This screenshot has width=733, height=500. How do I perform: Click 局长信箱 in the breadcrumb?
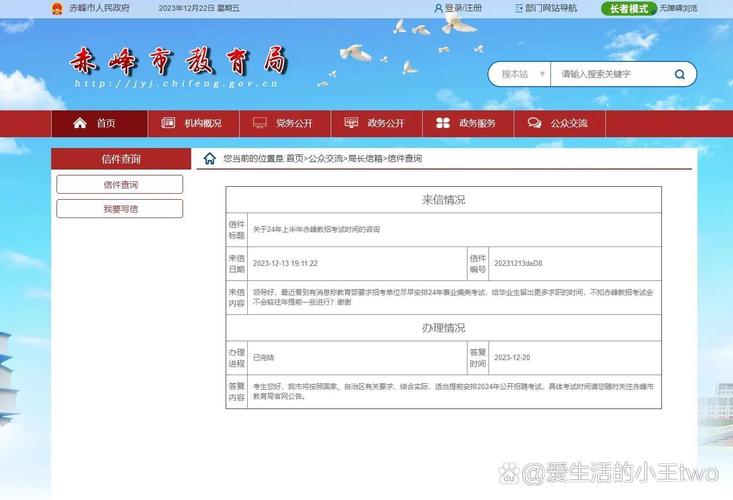coord(365,158)
